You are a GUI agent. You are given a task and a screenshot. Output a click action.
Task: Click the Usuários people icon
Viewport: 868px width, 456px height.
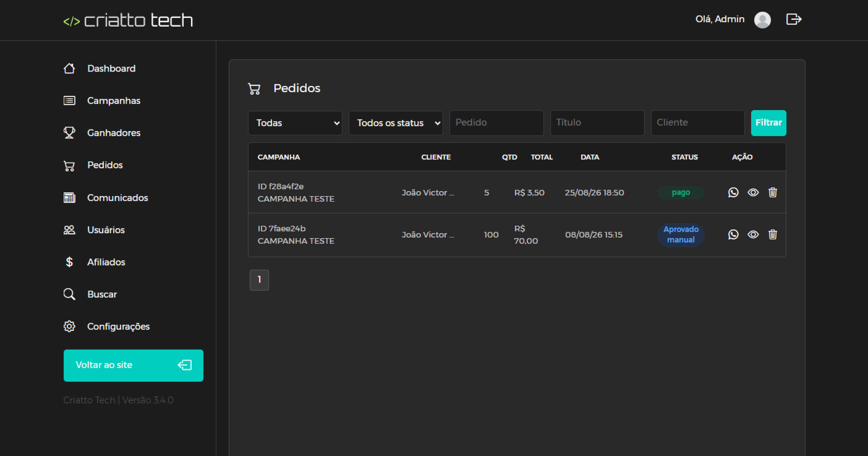point(69,230)
